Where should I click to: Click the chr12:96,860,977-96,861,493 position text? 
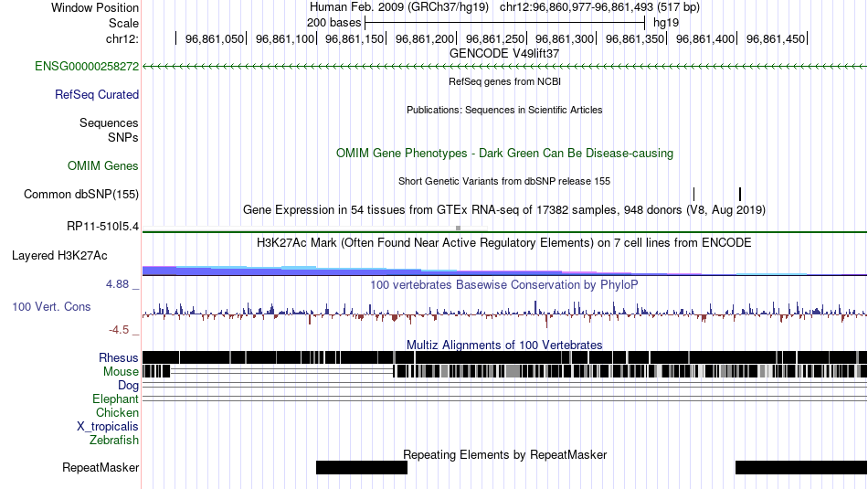(x=599, y=7)
